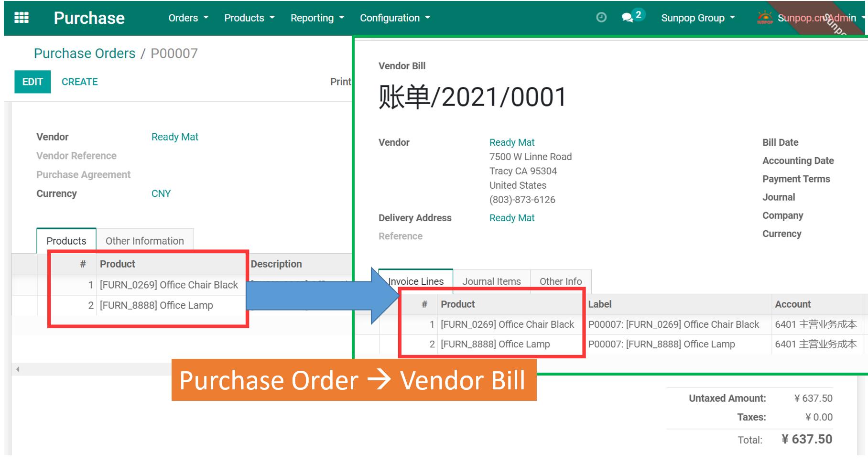The width and height of the screenshot is (868, 462).
Task: Click the CNY currency link
Action: [x=161, y=193]
